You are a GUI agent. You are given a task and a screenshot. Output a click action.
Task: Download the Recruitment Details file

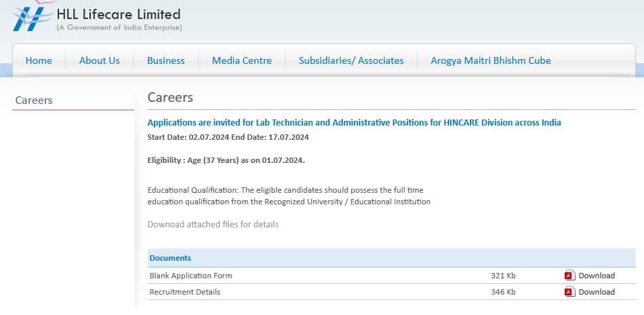pyautogui.click(x=597, y=292)
